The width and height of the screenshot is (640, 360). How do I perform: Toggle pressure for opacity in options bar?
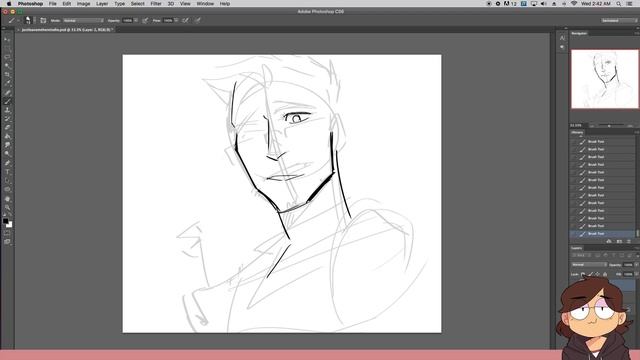(145, 20)
